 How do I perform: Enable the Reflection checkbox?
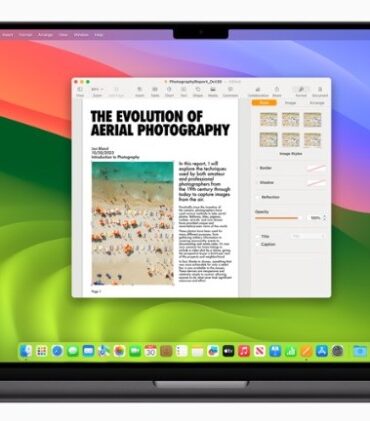258,197
